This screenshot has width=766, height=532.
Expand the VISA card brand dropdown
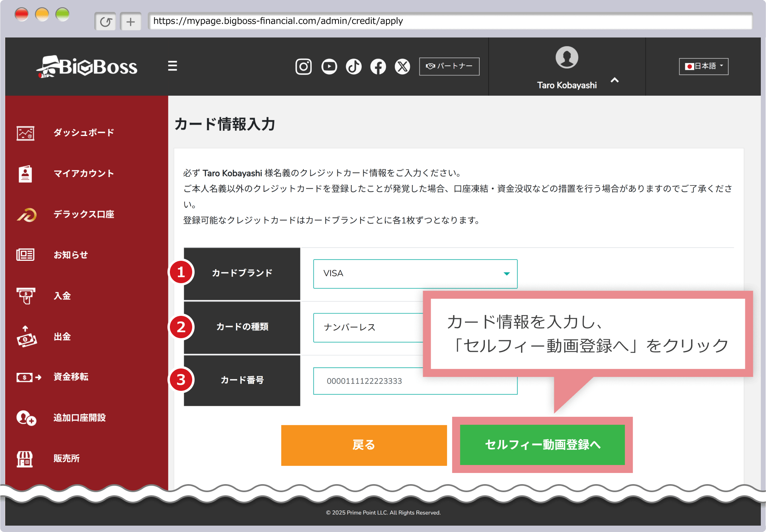click(415, 274)
